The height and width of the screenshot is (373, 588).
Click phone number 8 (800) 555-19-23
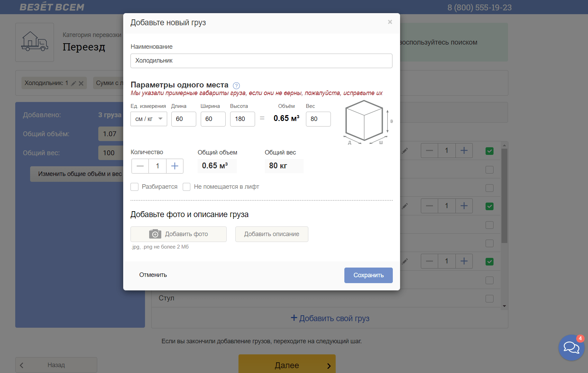479,8
